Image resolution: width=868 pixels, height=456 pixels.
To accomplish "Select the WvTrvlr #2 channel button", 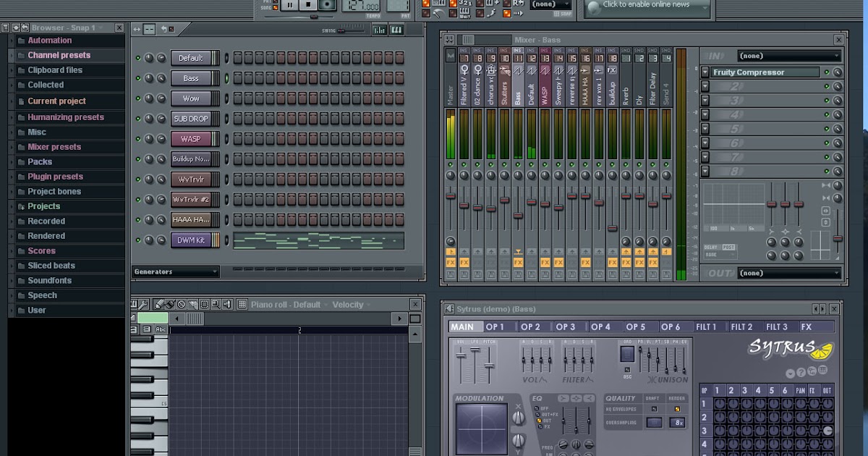I will 191,200.
